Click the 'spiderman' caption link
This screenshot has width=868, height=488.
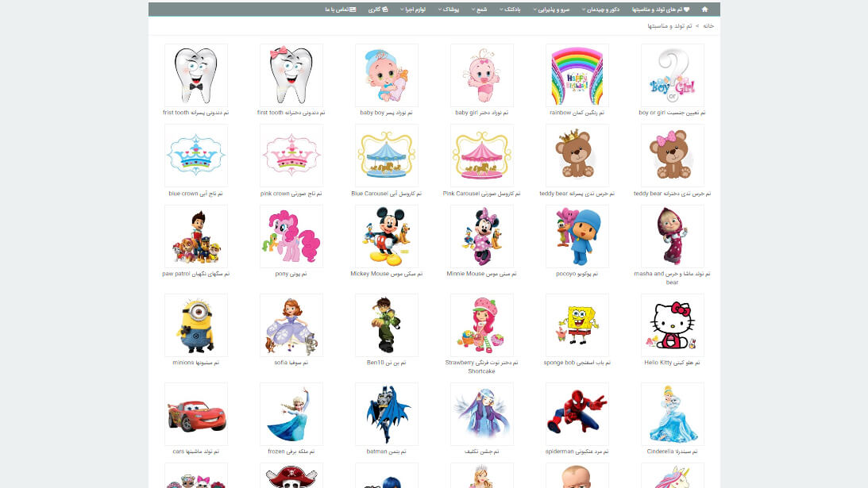577,451
